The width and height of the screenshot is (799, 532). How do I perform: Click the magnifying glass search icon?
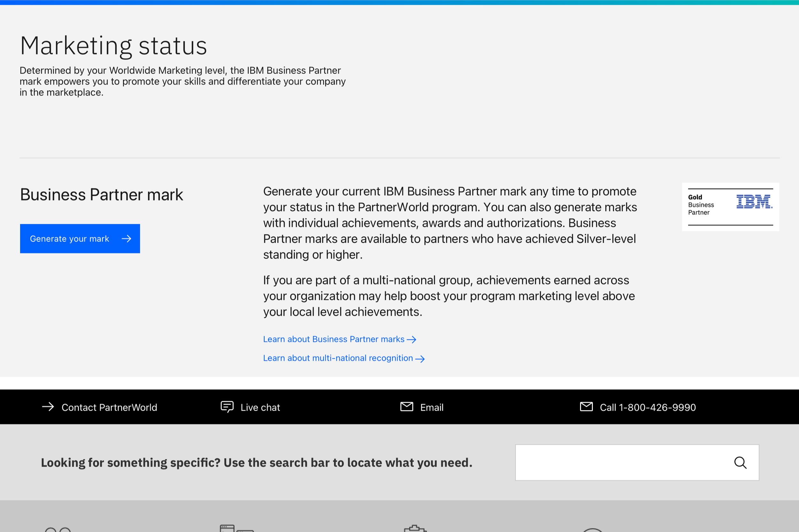(x=740, y=463)
